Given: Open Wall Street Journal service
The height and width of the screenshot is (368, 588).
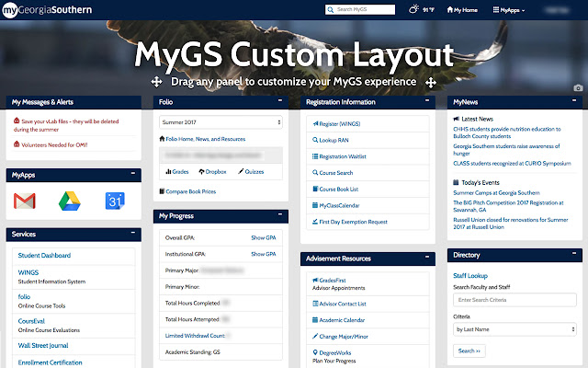Looking at the screenshot, I should (43, 346).
